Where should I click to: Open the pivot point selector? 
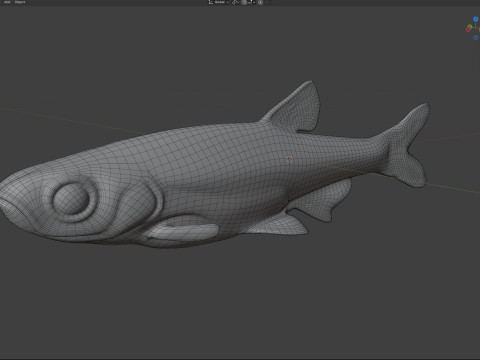pos(235,2)
